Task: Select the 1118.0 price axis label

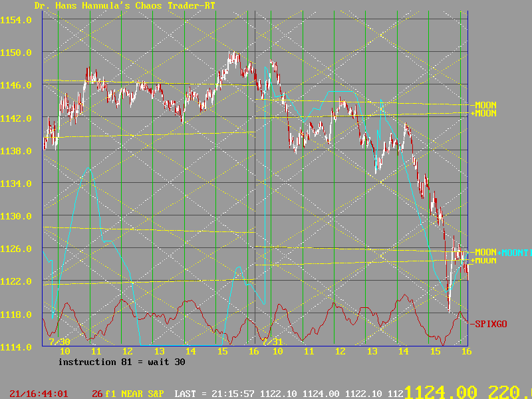Action: (16, 315)
